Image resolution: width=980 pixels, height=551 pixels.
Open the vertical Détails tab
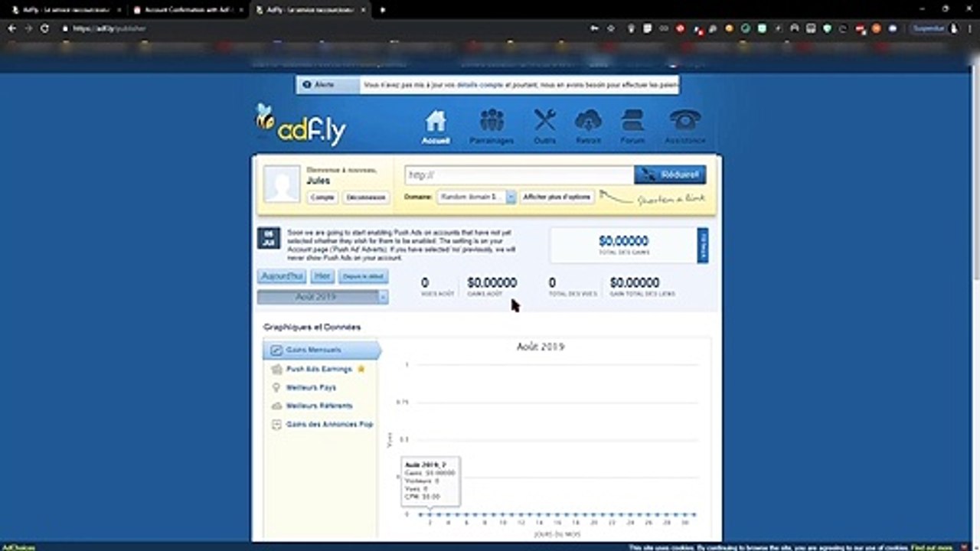point(703,245)
